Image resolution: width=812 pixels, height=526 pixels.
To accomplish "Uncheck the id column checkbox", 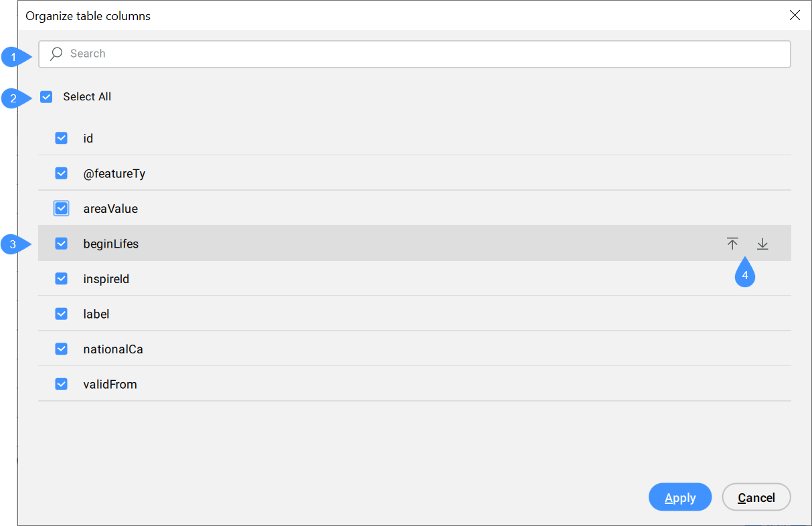I will pos(62,139).
